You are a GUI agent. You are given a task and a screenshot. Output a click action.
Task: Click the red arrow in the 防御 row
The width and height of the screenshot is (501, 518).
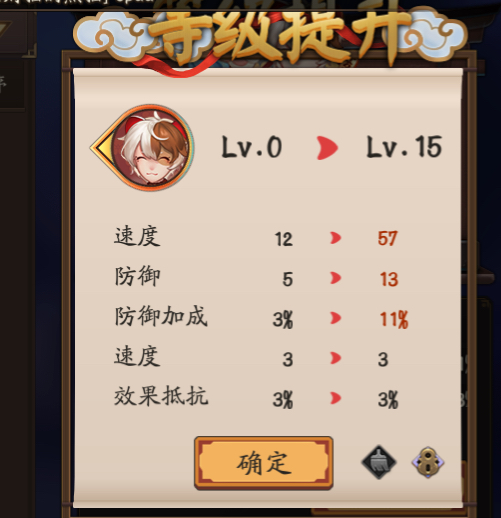click(x=335, y=278)
